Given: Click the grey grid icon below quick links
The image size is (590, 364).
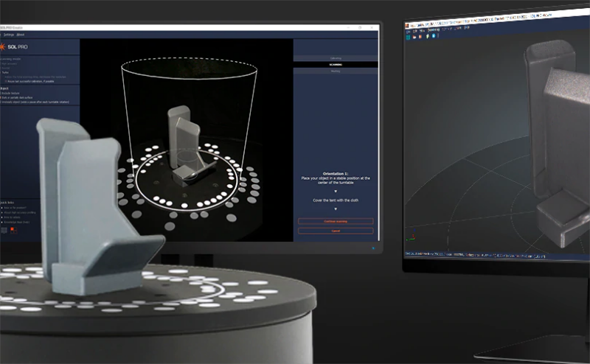Looking at the screenshot, I should click(x=4, y=230).
